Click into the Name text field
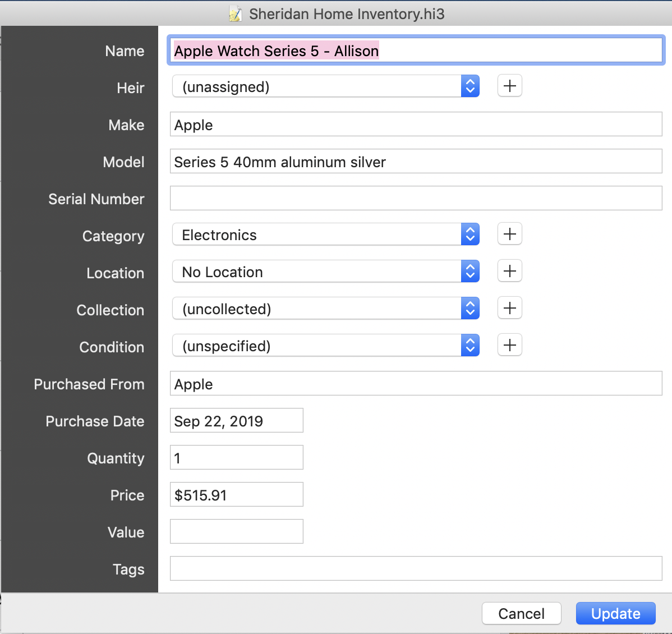 tap(415, 50)
